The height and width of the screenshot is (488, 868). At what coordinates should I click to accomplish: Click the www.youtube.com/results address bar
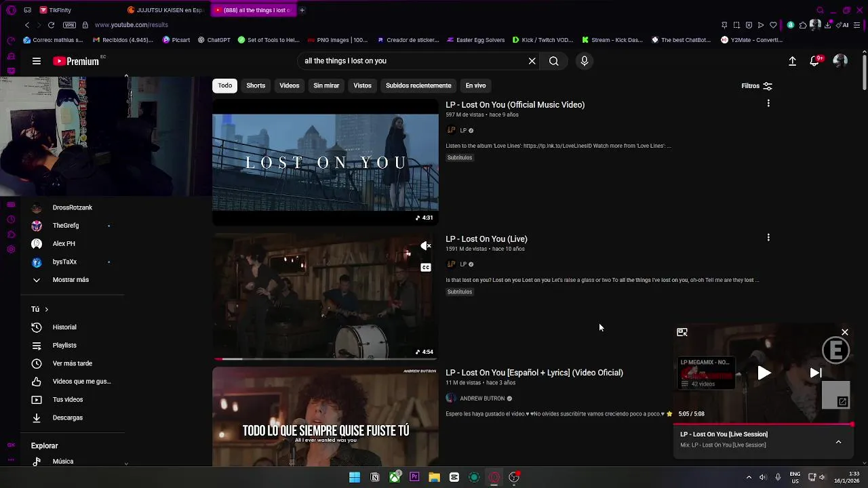(132, 25)
